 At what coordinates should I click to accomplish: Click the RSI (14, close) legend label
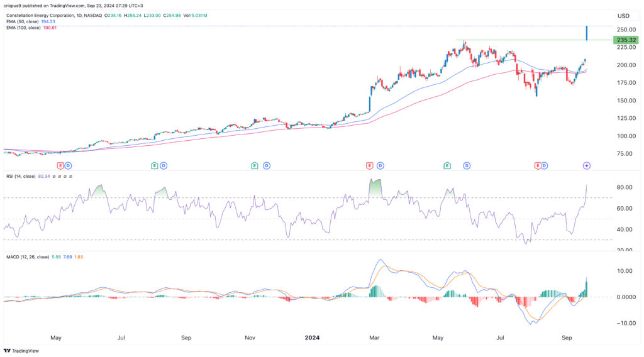[21, 177]
